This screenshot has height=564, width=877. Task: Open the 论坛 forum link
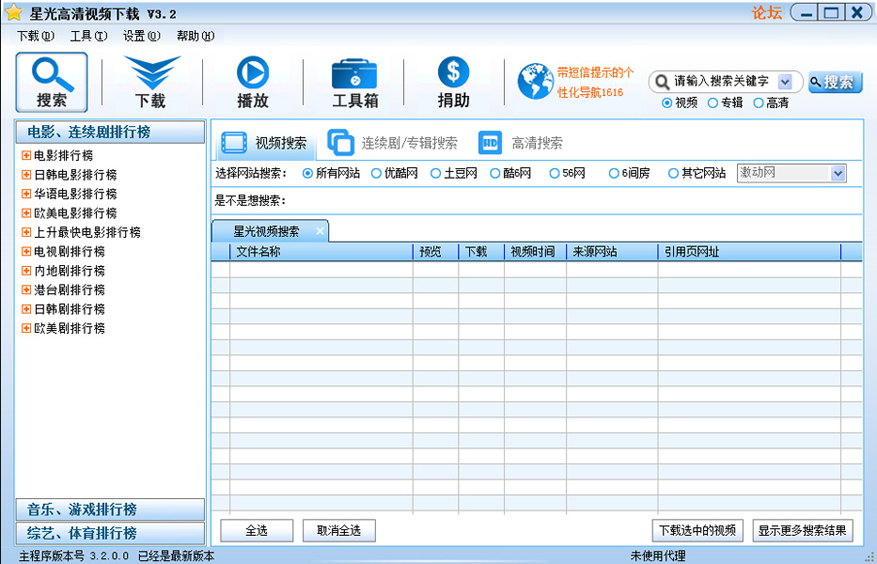[767, 13]
